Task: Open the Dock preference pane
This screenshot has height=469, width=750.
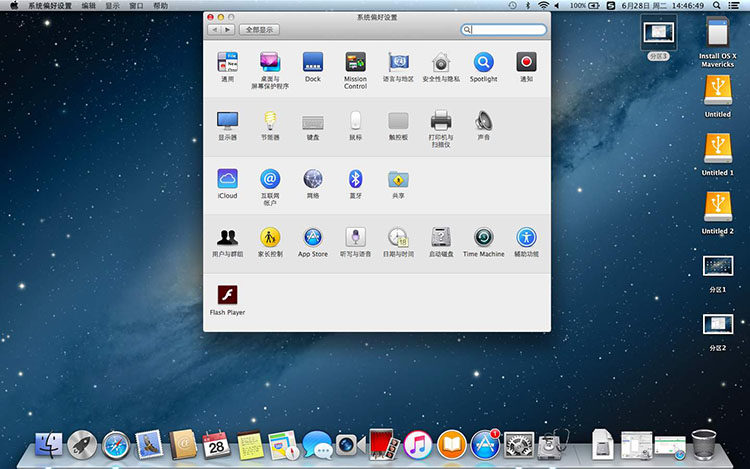Action: 313,67
